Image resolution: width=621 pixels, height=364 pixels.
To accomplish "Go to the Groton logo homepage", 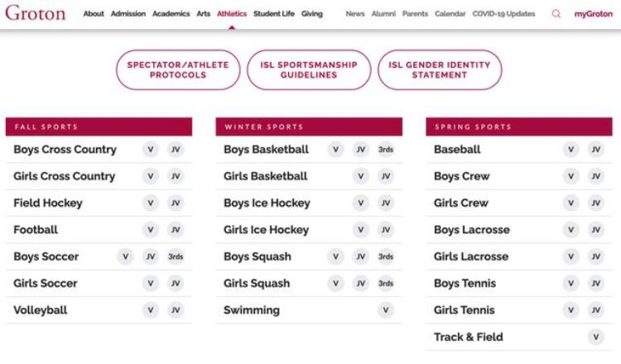I will pyautogui.click(x=36, y=13).
